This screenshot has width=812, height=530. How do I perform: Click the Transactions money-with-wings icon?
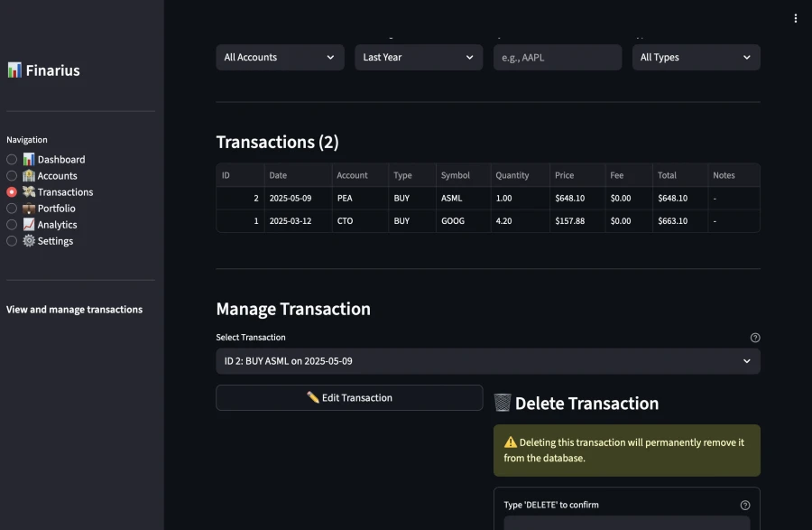pos(29,191)
